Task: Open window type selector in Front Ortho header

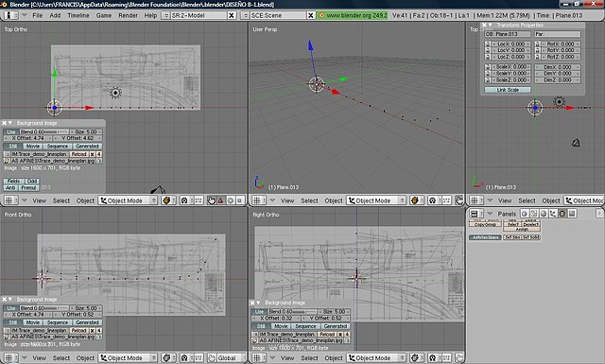Action: pos(10,357)
